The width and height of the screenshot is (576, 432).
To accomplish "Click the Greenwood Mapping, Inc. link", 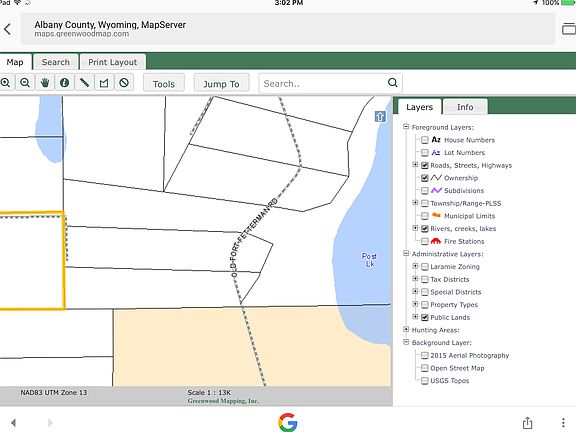I will [x=223, y=401].
